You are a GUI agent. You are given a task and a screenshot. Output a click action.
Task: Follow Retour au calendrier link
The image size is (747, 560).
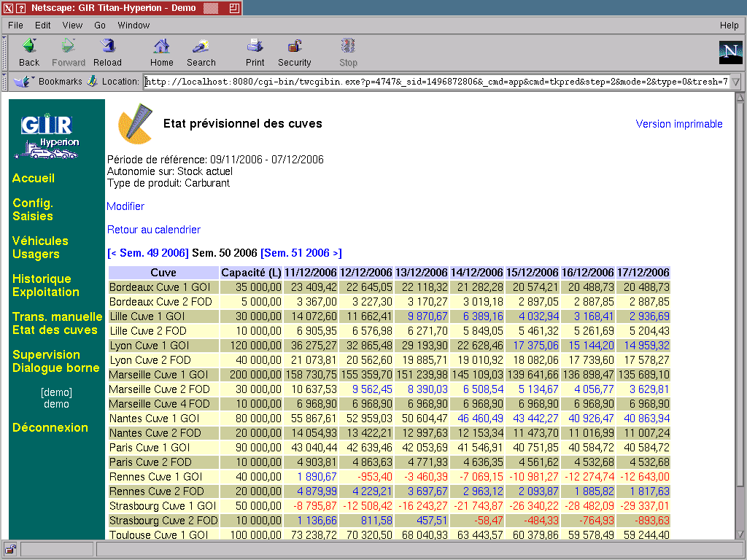click(153, 230)
